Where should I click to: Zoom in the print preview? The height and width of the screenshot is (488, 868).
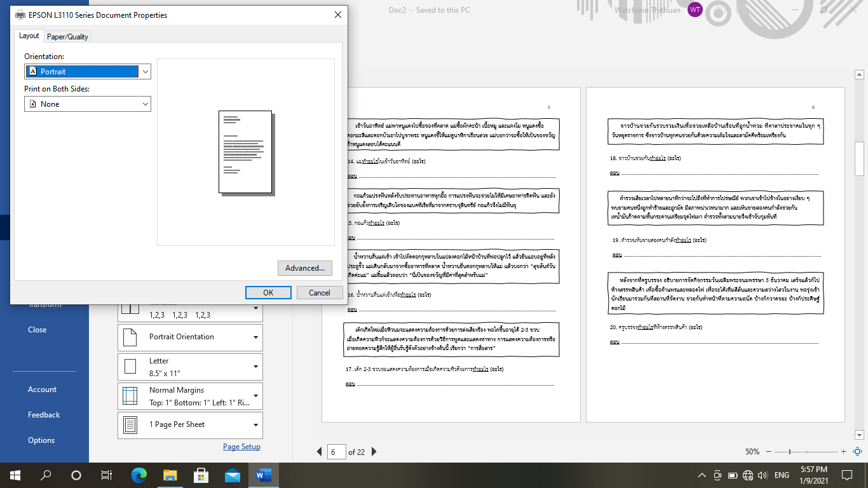pos(843,452)
